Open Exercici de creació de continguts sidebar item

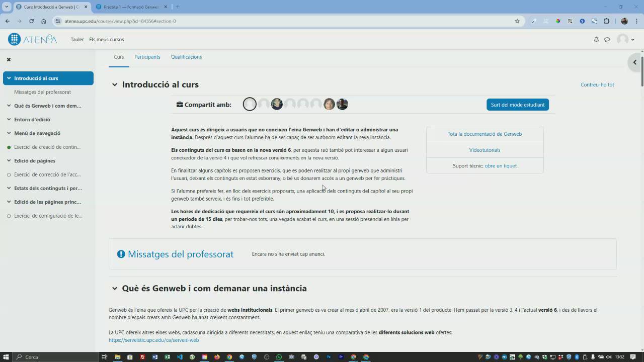click(x=47, y=147)
